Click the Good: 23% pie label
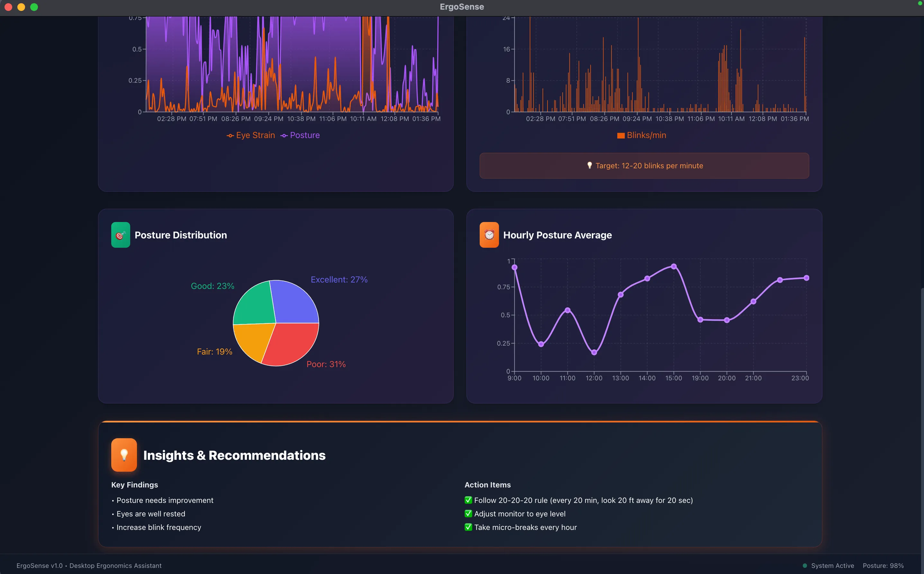 point(213,286)
